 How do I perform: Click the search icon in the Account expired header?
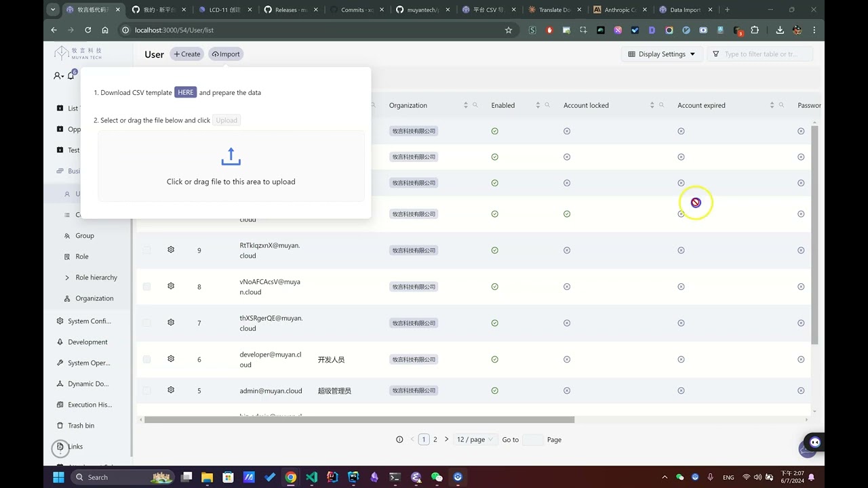(781, 105)
